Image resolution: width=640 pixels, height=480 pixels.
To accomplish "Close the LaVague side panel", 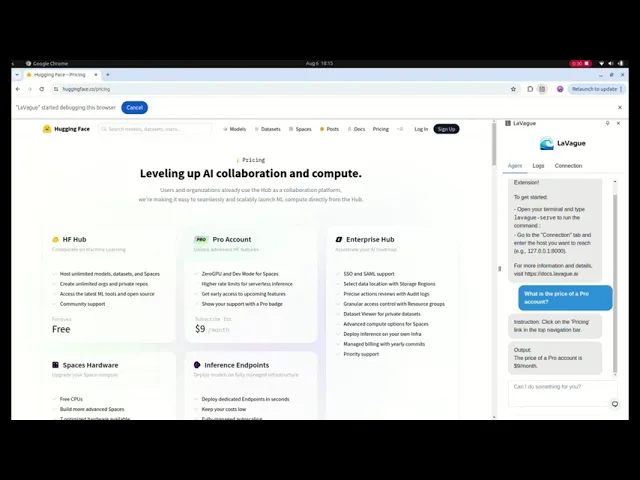I will (618, 123).
